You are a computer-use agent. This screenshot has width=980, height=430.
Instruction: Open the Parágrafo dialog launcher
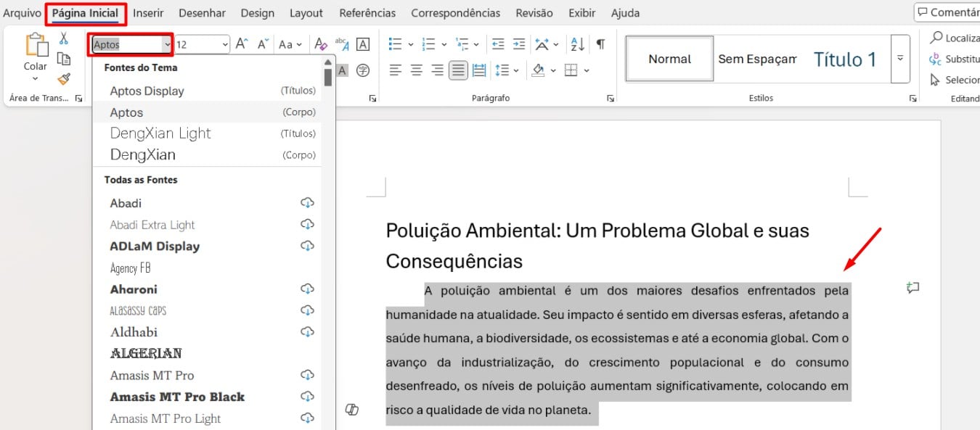tap(611, 98)
